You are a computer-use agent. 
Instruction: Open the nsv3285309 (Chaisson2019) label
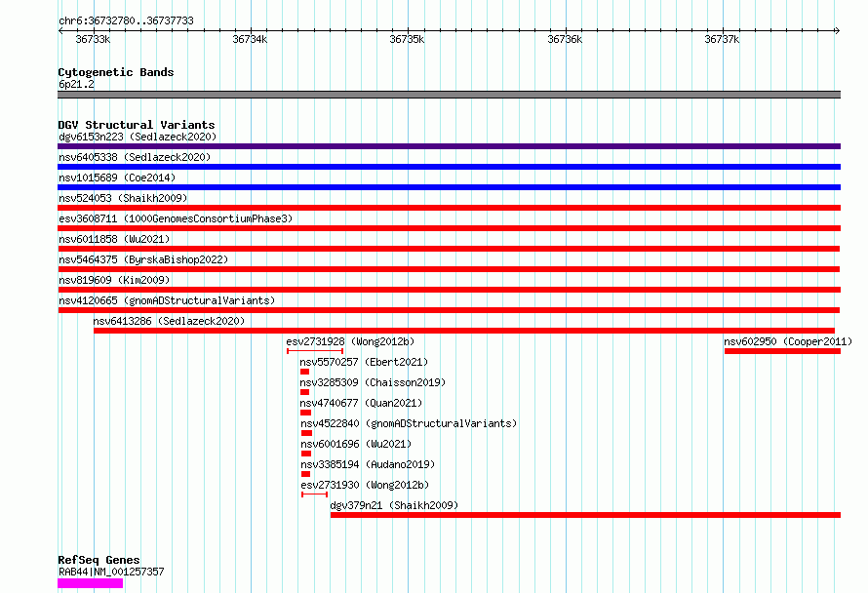[373, 382]
